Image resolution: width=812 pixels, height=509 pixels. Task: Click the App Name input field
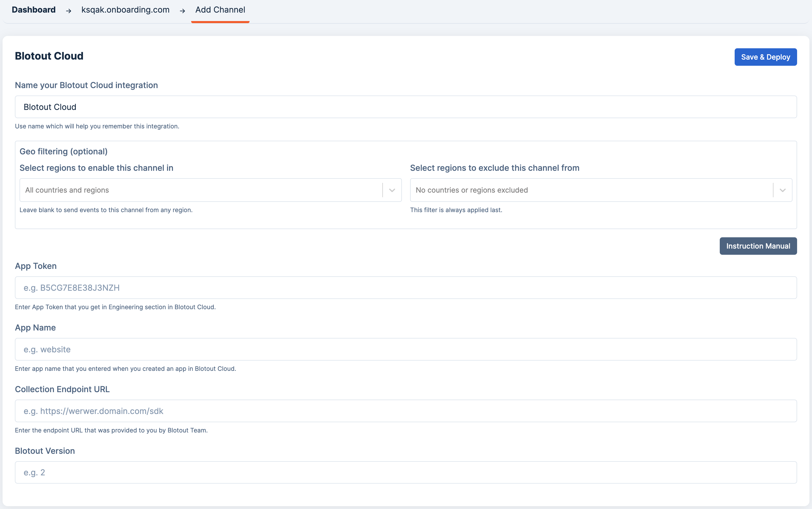click(x=405, y=350)
